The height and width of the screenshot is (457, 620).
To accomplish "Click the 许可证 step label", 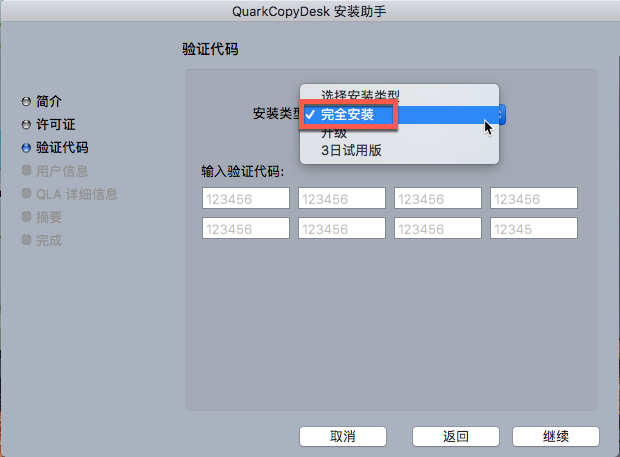I will [x=56, y=125].
